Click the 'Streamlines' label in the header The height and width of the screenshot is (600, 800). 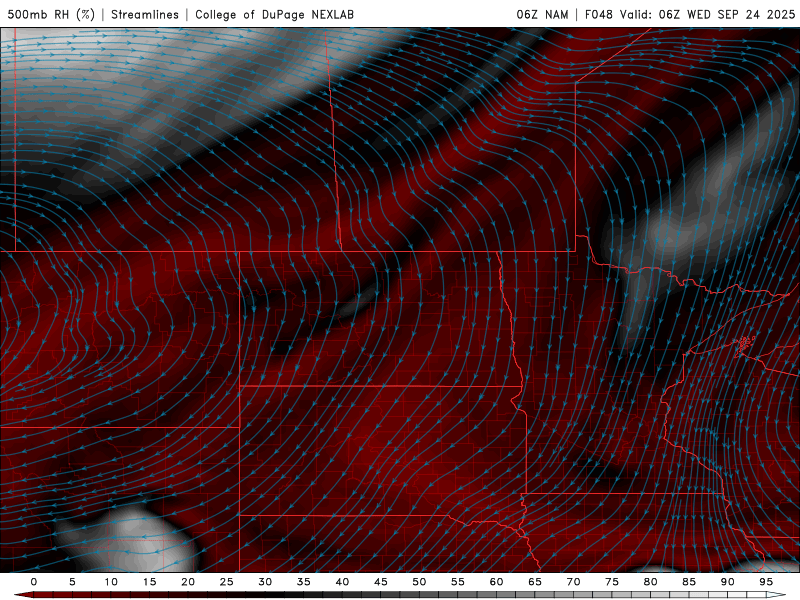145,14
